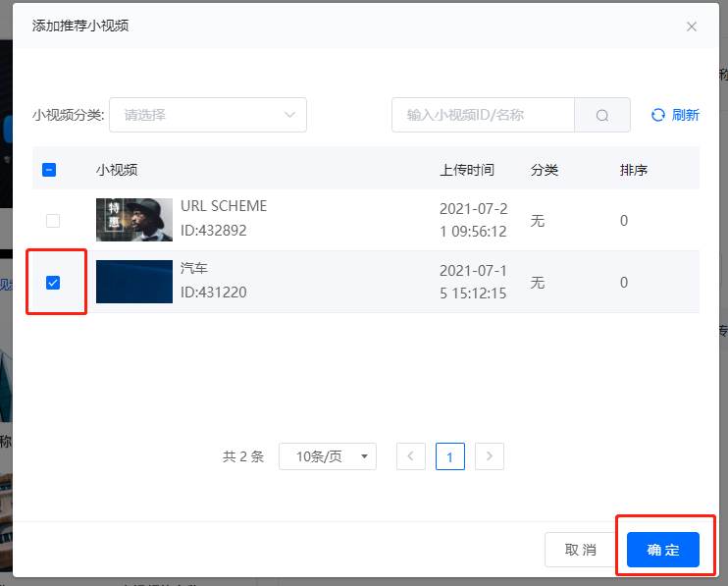728x586 pixels.
Task: Uncheck the 汽车 row checkbox
Action: (53, 283)
